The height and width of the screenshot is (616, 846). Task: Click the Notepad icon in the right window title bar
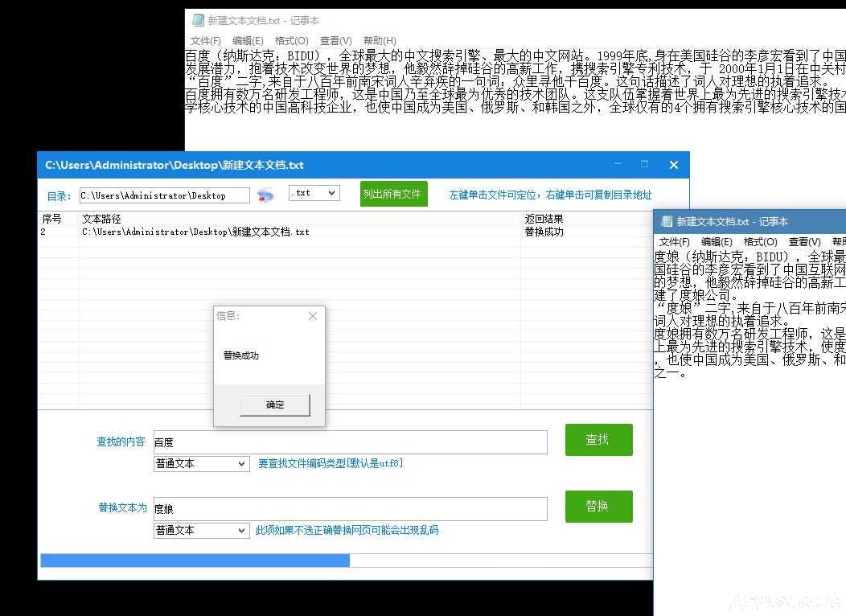(x=665, y=221)
